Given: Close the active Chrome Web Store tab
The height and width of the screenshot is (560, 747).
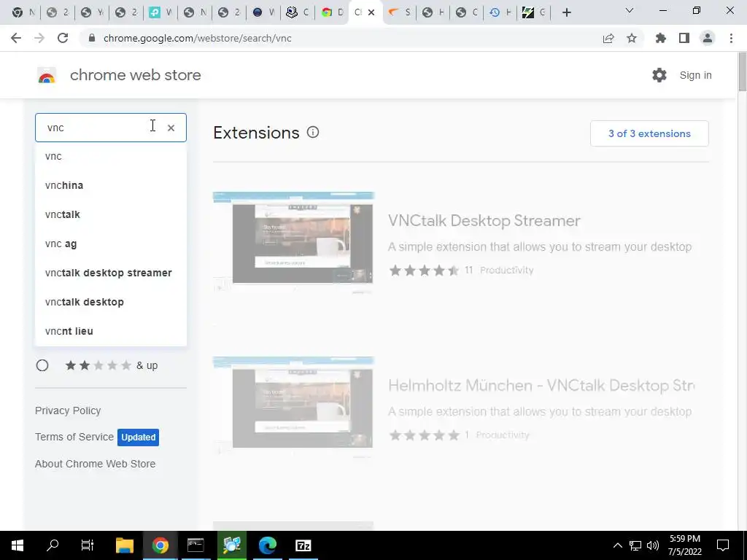Looking at the screenshot, I should (371, 13).
